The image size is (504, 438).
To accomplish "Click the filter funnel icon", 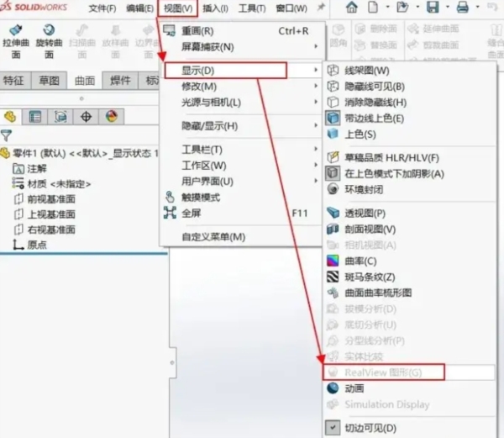I will click(6, 135).
